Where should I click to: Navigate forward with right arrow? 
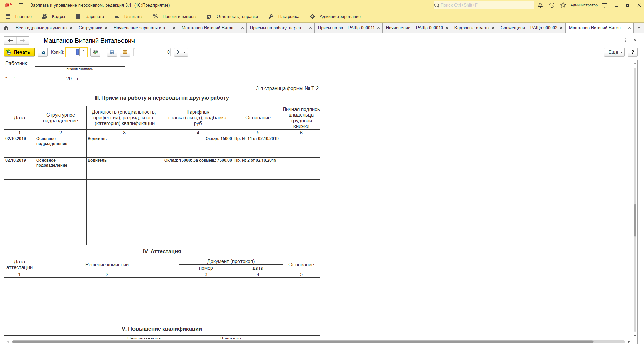click(x=22, y=41)
